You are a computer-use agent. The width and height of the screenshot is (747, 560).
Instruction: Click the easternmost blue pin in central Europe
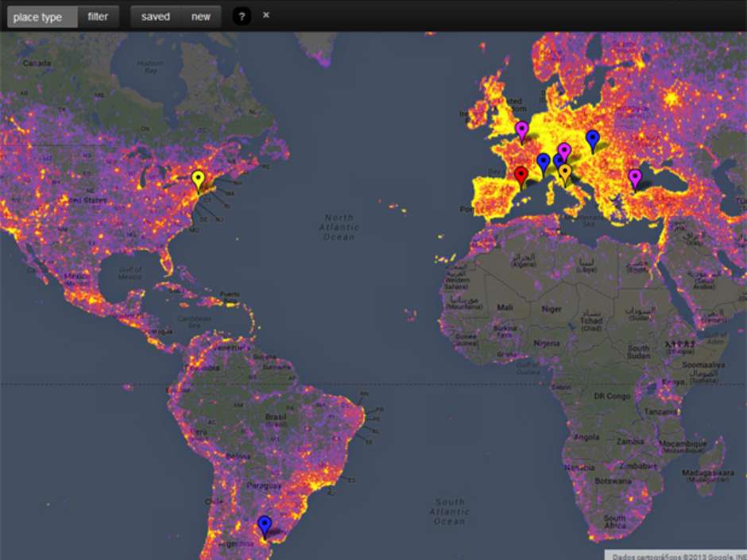click(592, 139)
